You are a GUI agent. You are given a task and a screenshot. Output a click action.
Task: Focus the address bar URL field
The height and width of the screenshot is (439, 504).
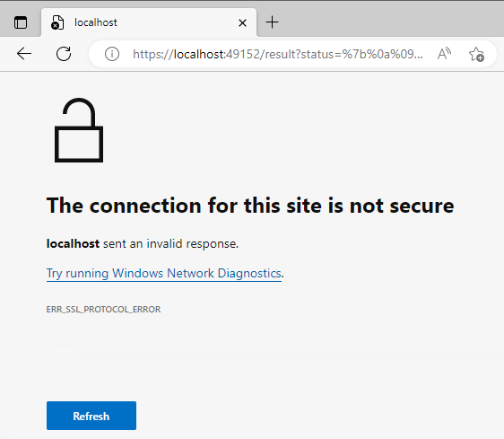coord(278,54)
